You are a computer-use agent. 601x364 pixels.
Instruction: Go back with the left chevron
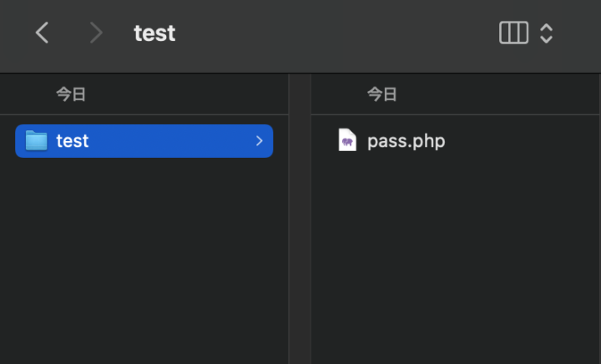click(x=43, y=33)
